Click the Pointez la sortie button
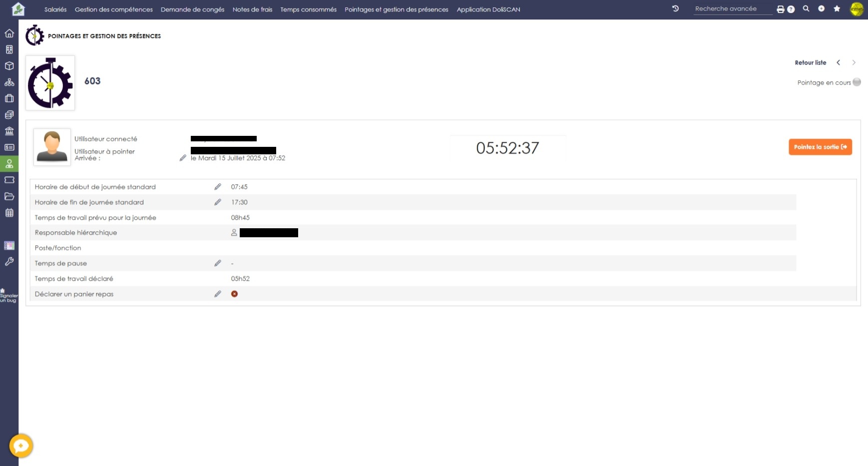The width and height of the screenshot is (868, 466). click(821, 147)
